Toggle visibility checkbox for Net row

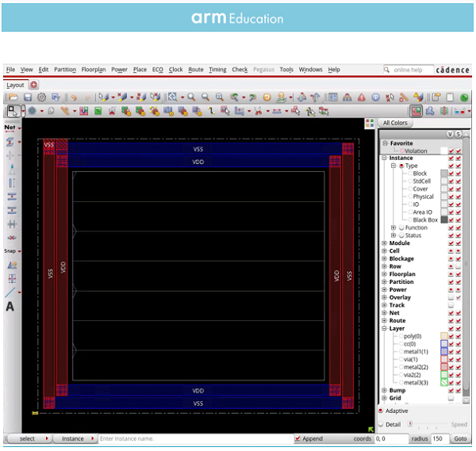(451, 313)
